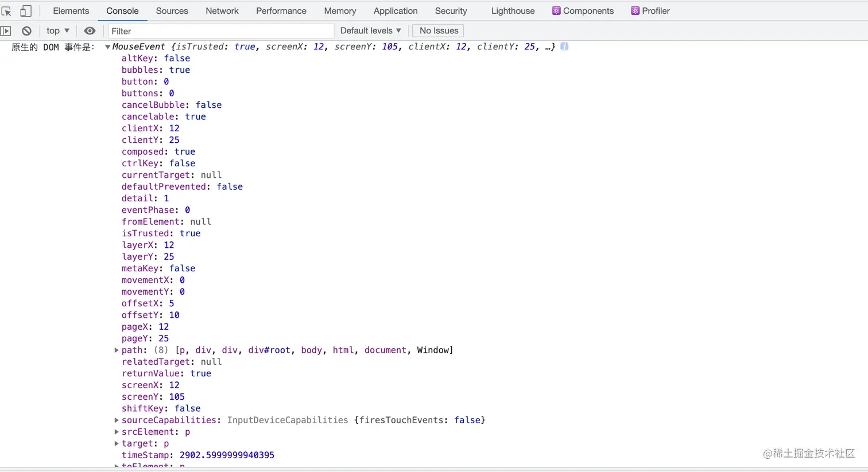868x472 pixels.
Task: Click the 原生的 DOM 事件是 log label
Action: point(53,47)
